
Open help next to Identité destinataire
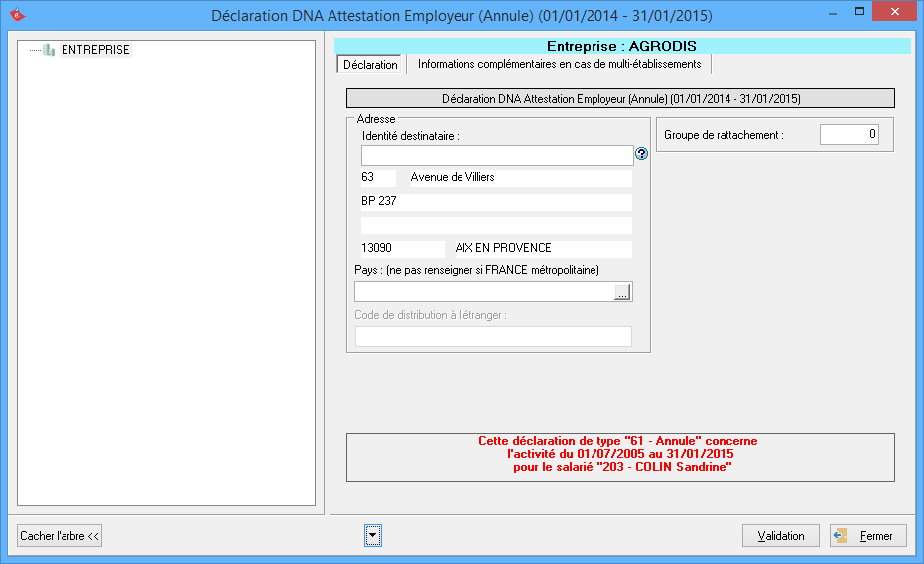(641, 154)
